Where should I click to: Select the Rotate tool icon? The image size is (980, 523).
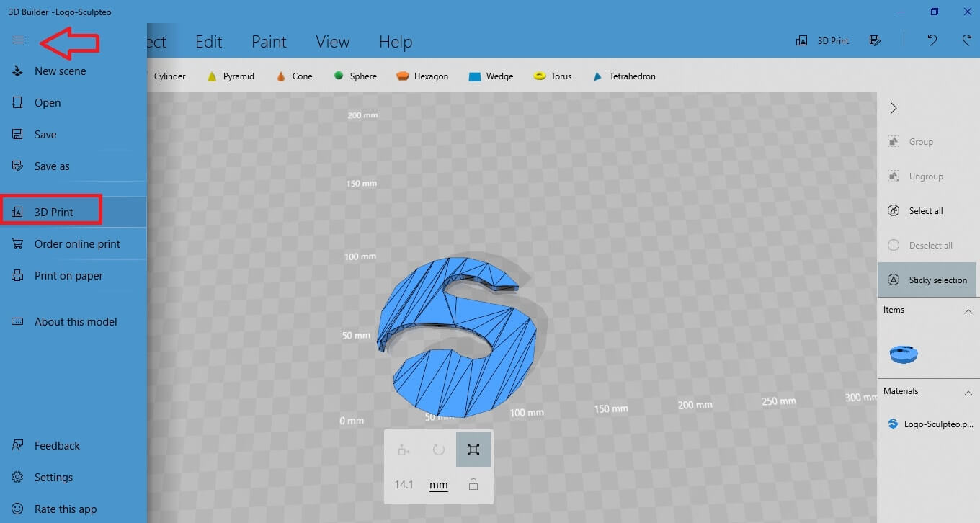(x=438, y=450)
